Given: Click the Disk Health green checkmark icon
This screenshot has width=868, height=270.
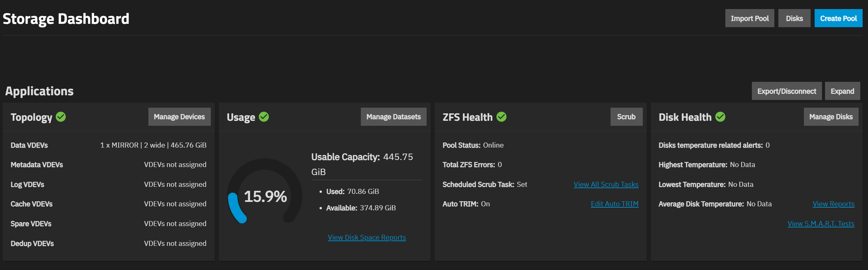Looking at the screenshot, I should pos(720,117).
